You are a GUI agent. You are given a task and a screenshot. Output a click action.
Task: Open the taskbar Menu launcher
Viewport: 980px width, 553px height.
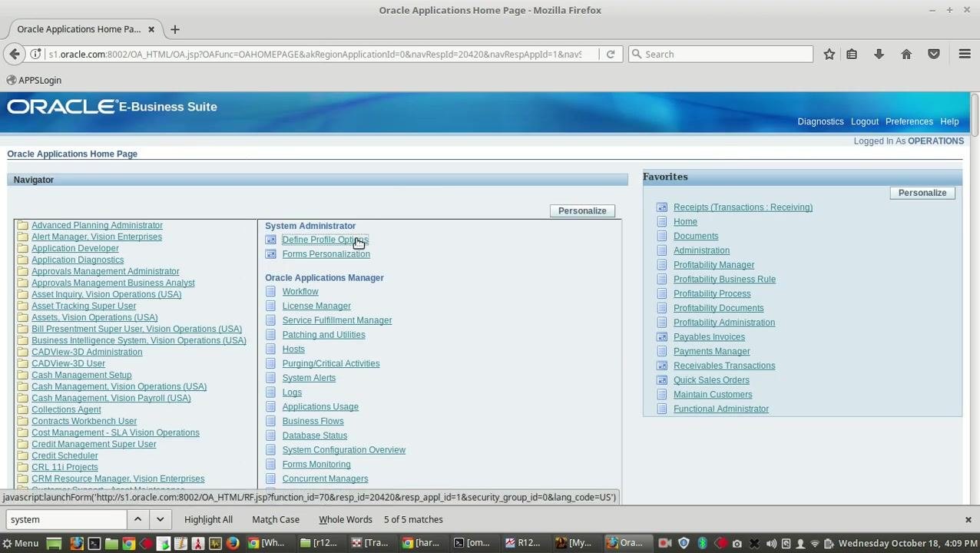click(x=20, y=543)
